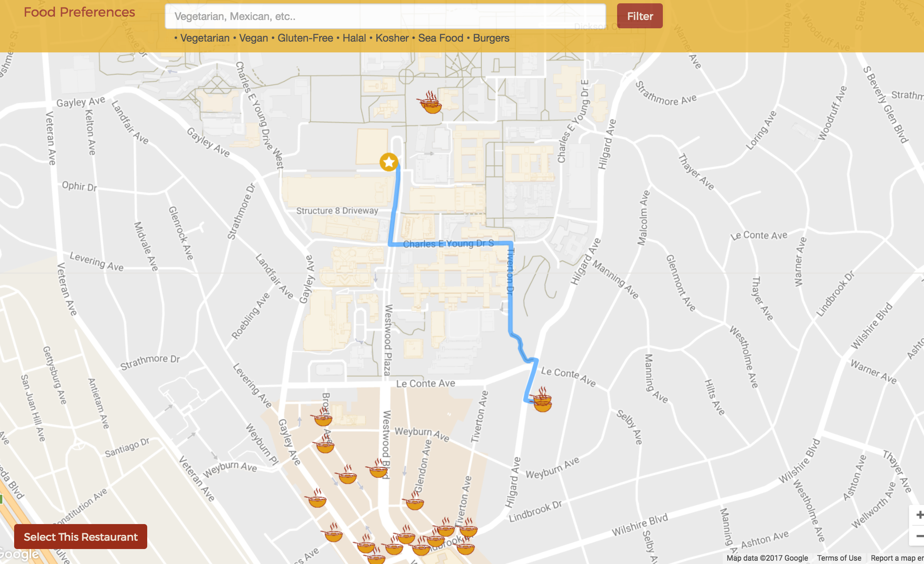Viewport: 924px width, 564px height.
Task: Click the Google logo on the map
Action: 19,554
